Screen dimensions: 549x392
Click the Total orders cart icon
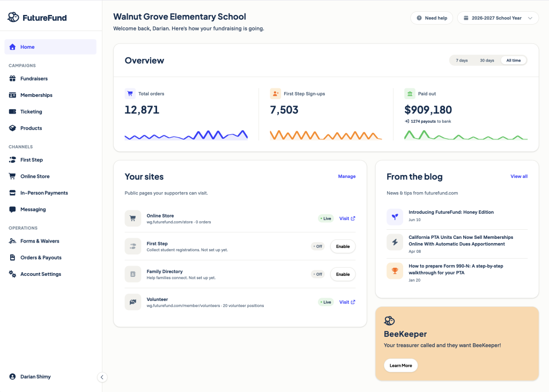130,94
